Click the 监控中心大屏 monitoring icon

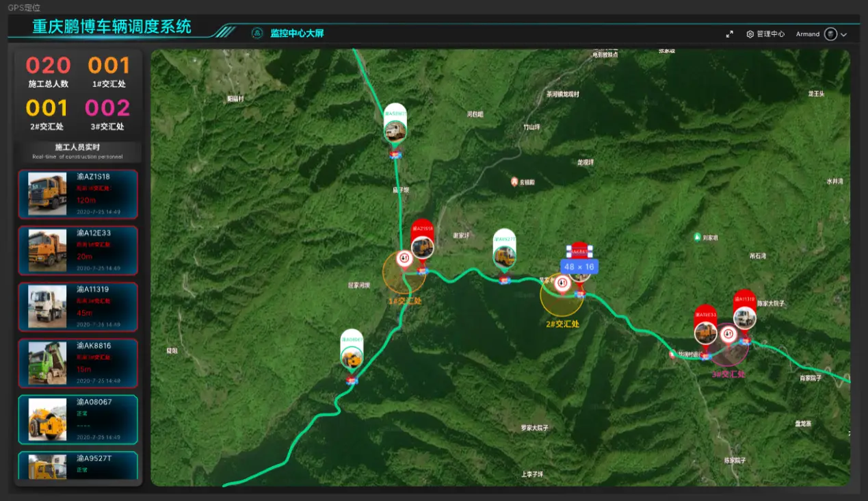coord(257,33)
